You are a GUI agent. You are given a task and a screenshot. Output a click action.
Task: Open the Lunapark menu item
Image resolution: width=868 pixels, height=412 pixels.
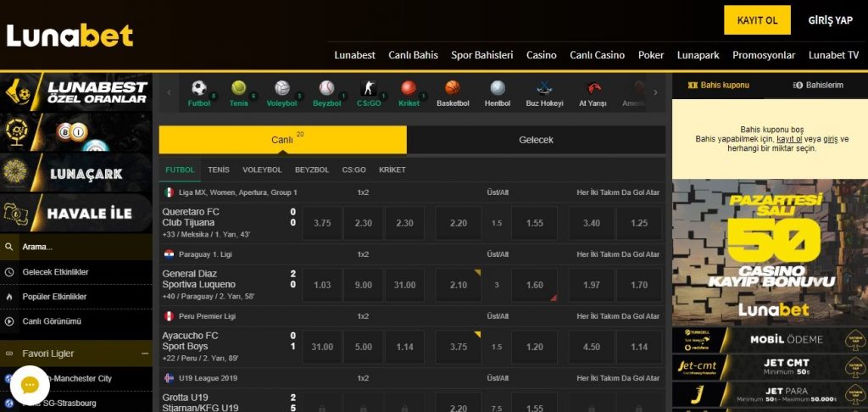coord(698,55)
